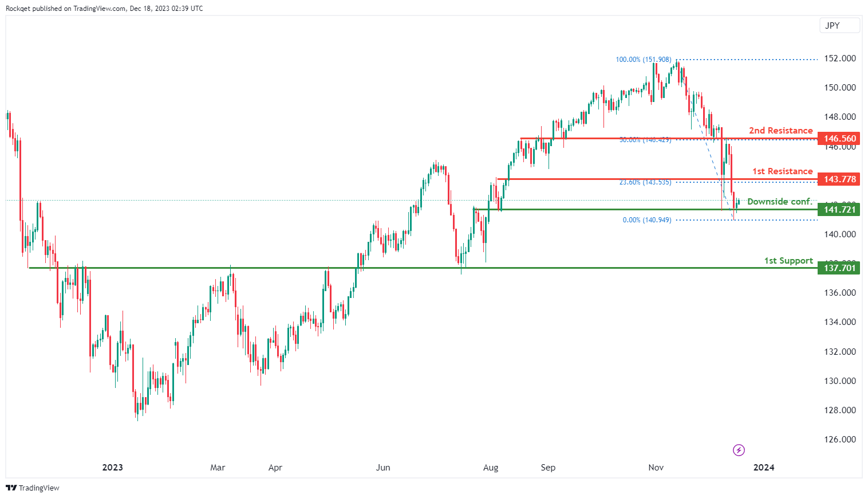The image size is (868, 498).
Task: Click the 152.000 price axis value
Action: [x=839, y=58]
